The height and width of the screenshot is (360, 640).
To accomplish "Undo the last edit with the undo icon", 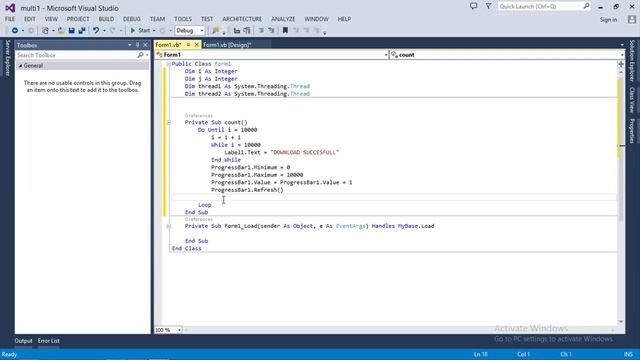I will click(x=96, y=31).
